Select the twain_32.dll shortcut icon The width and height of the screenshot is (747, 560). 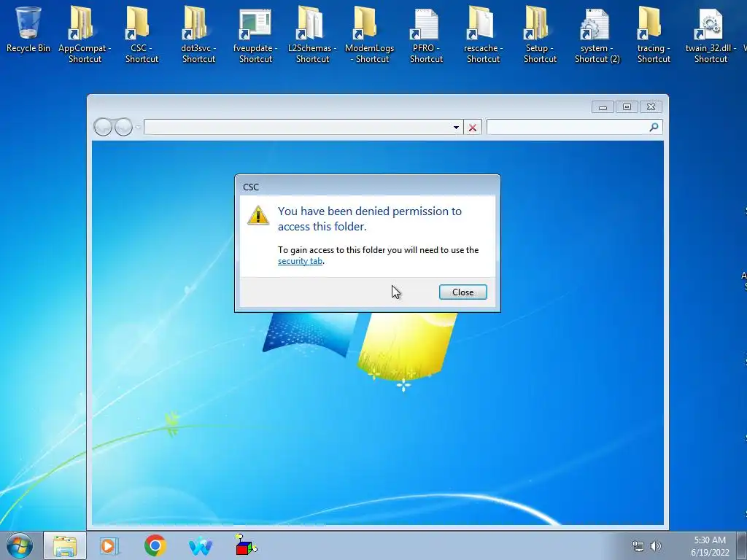tap(708, 24)
